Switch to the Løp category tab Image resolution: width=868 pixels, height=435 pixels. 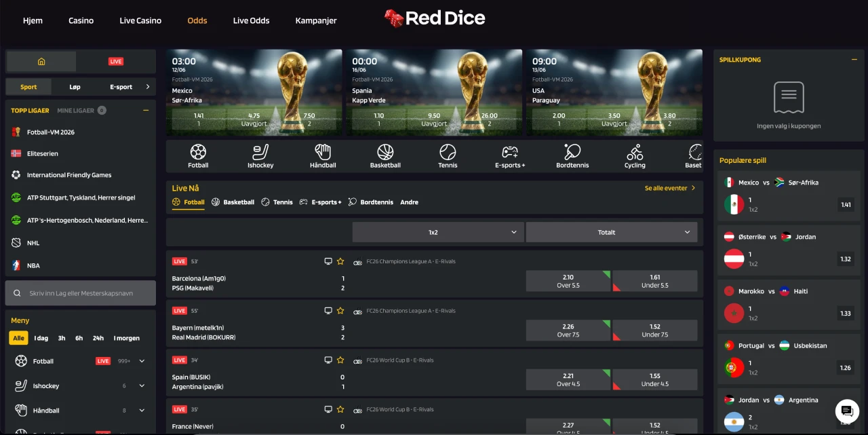[75, 87]
